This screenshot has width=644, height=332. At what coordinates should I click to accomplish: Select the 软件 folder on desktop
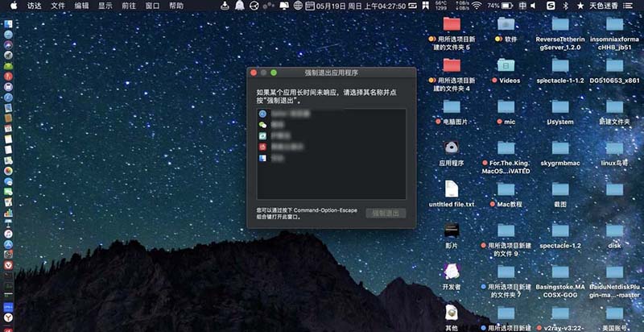coord(506,24)
